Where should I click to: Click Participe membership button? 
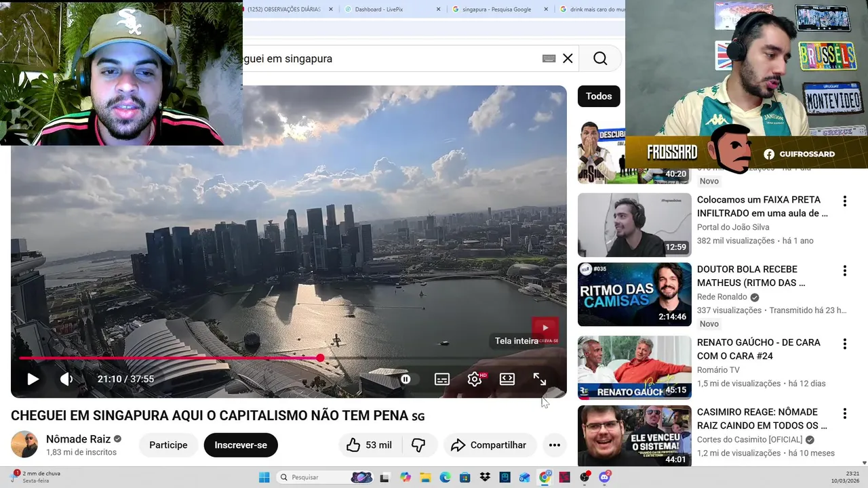[x=168, y=445]
